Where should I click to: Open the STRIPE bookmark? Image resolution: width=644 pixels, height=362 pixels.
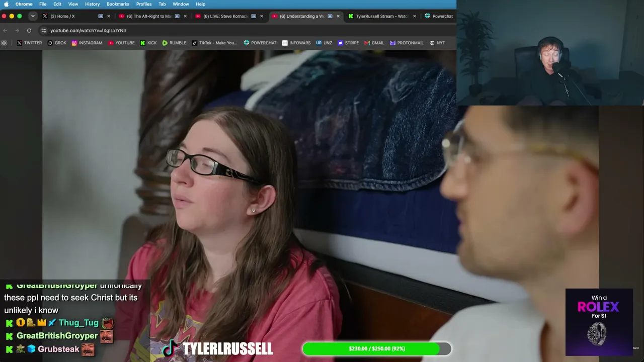tap(348, 43)
